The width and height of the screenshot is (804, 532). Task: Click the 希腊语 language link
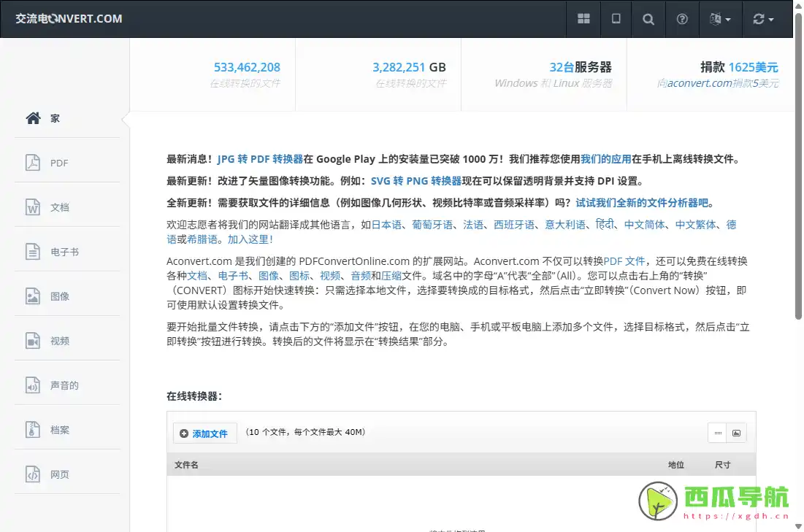click(202, 239)
